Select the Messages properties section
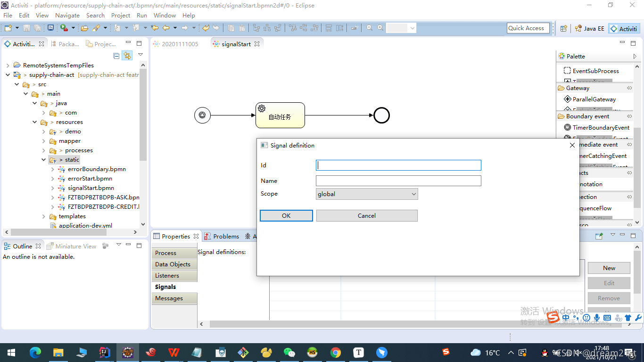The height and width of the screenshot is (362, 644). point(174,298)
